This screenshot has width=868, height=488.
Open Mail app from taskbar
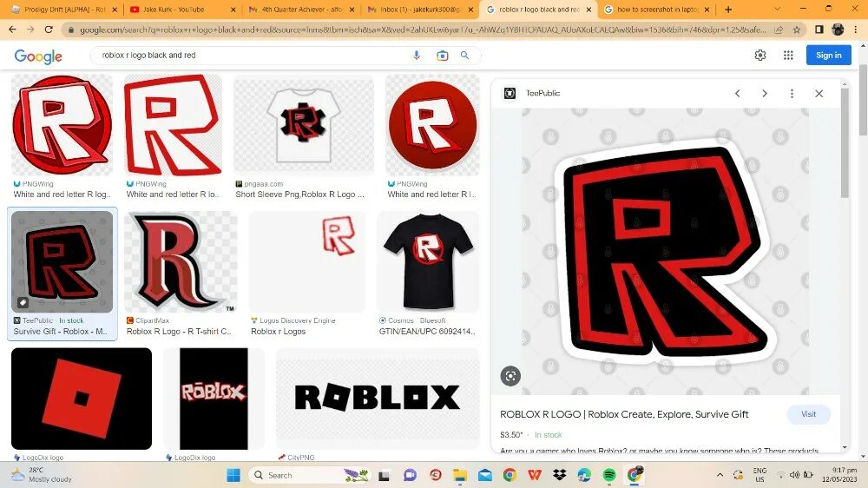[x=485, y=475]
